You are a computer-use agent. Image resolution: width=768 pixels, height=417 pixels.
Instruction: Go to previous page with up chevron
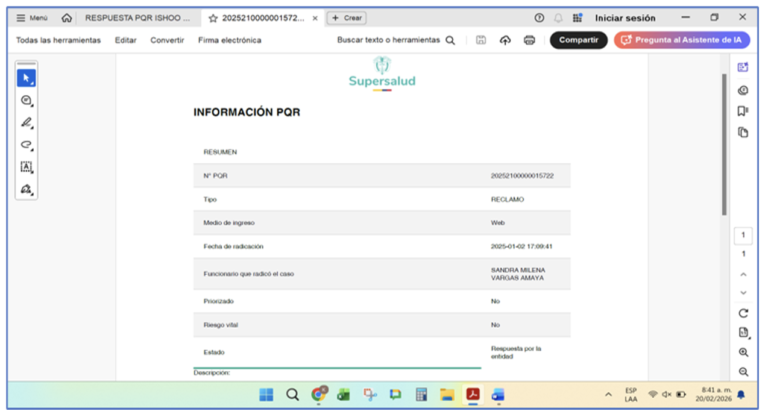point(743,274)
